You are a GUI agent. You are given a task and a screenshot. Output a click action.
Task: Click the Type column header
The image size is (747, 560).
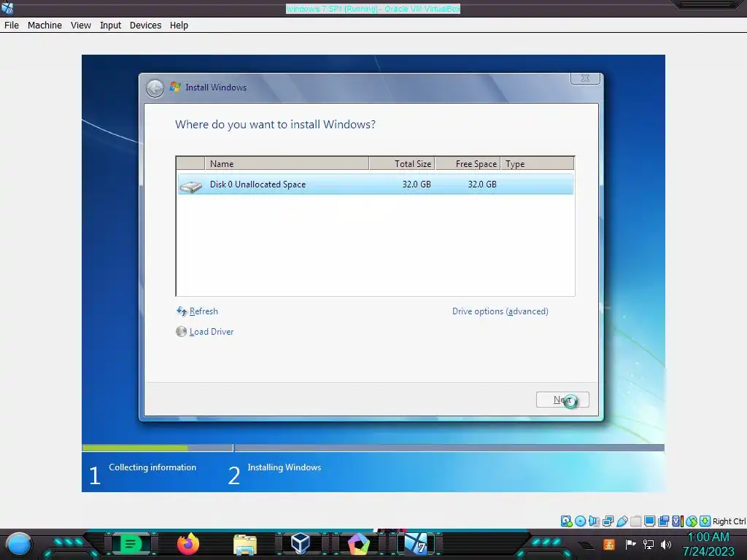click(537, 163)
